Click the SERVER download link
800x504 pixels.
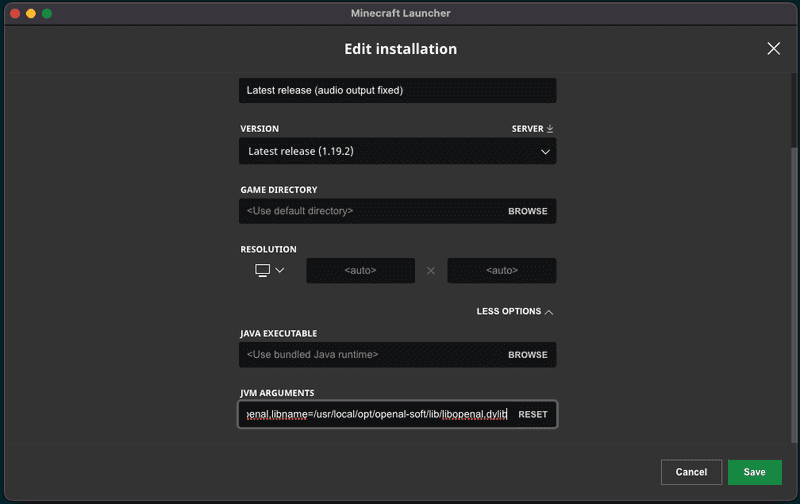tap(532, 129)
